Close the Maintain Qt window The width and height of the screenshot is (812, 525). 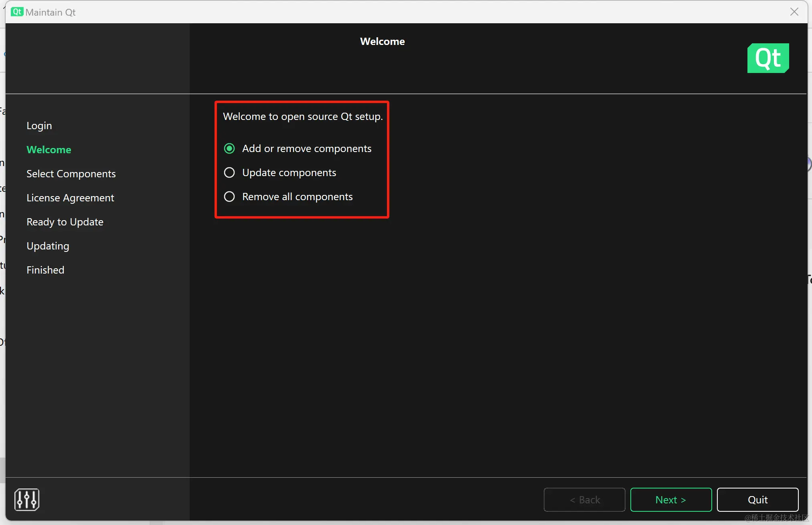point(794,12)
